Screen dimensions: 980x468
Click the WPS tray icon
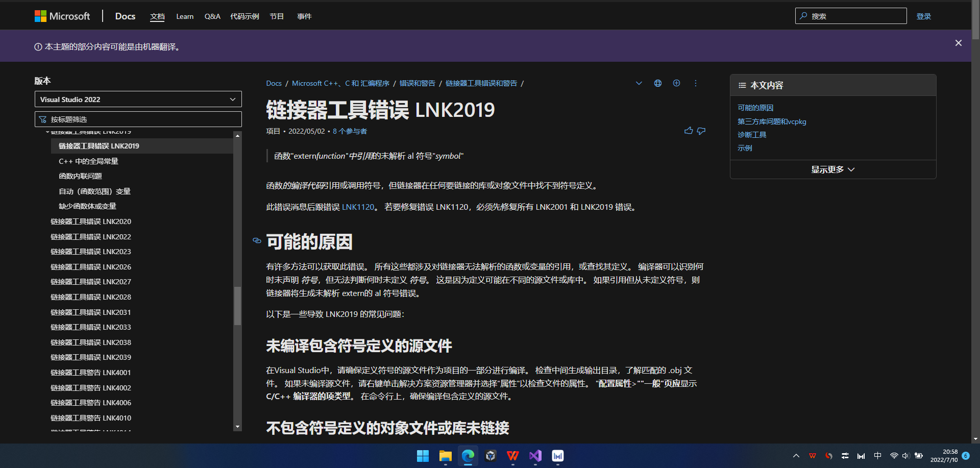[813, 456]
